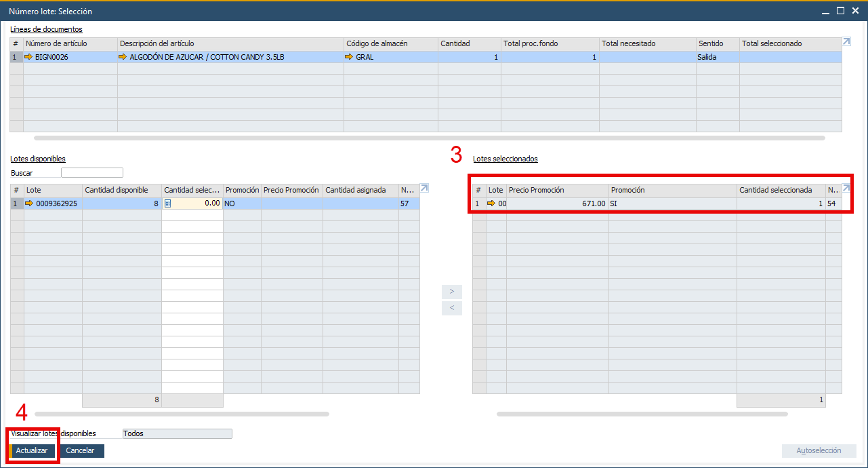This screenshot has width=868, height=468.
Task: Open Visualizar lotes disponibles dropdown showing Todos
Action: [x=177, y=433]
